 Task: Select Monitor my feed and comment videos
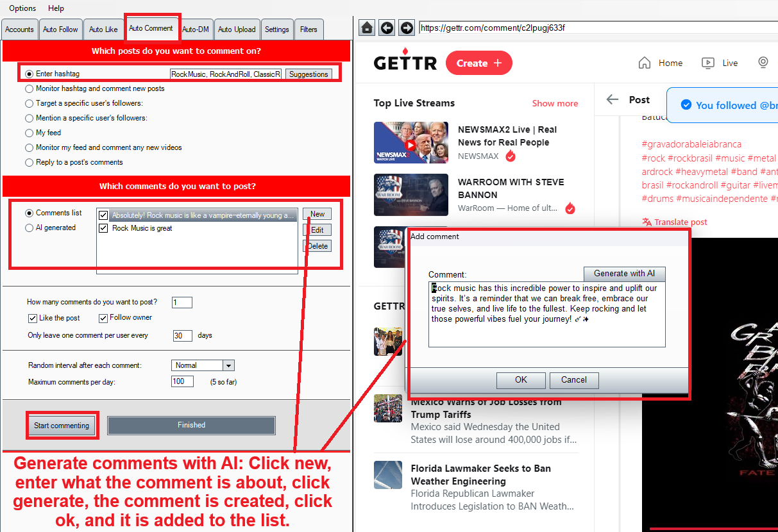tap(29, 148)
